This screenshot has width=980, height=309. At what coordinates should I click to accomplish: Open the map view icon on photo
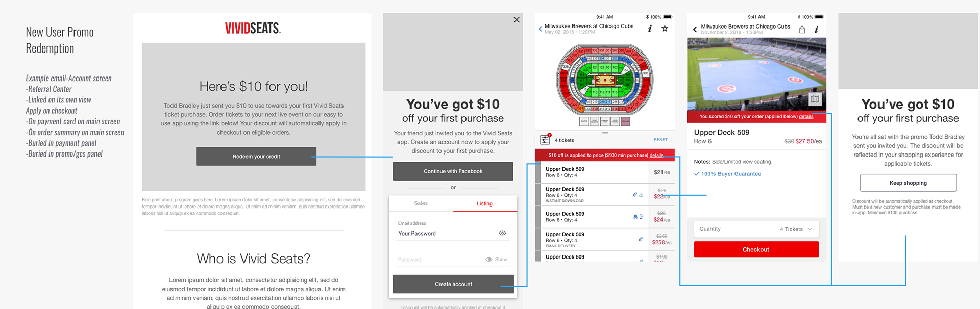pyautogui.click(x=815, y=99)
